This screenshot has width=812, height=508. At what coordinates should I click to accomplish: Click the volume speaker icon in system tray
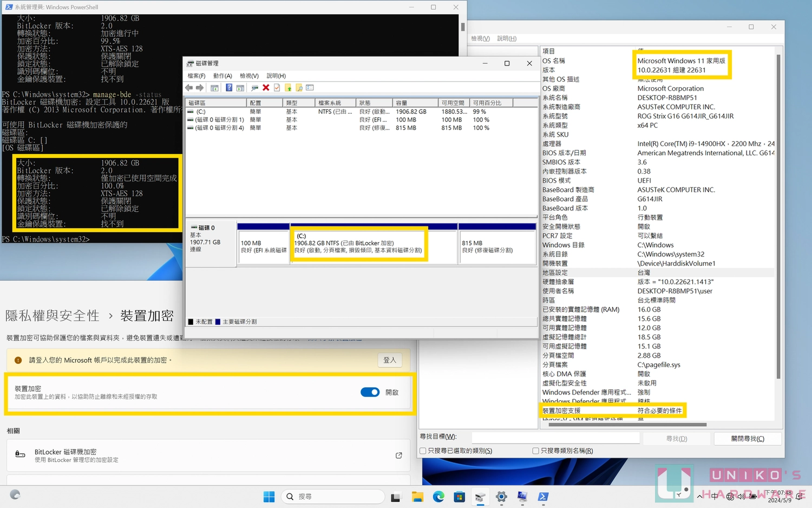741,496
